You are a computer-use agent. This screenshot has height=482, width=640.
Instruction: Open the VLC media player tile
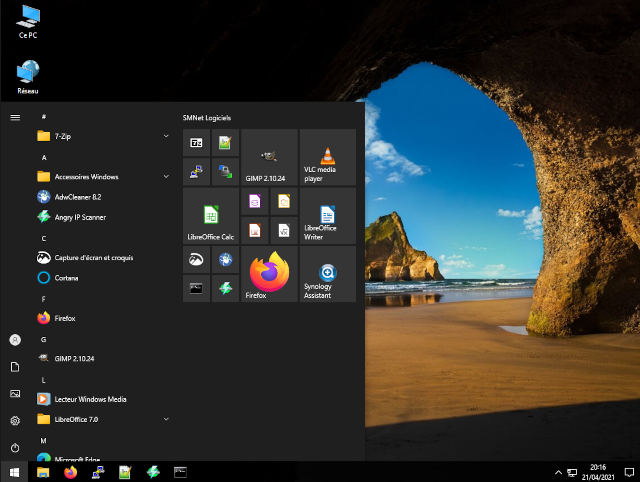tap(327, 157)
